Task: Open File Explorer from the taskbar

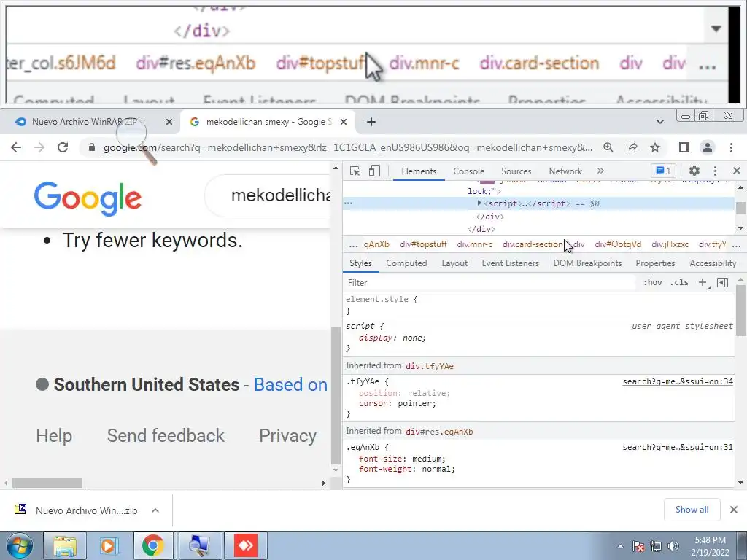Action: [x=64, y=545]
